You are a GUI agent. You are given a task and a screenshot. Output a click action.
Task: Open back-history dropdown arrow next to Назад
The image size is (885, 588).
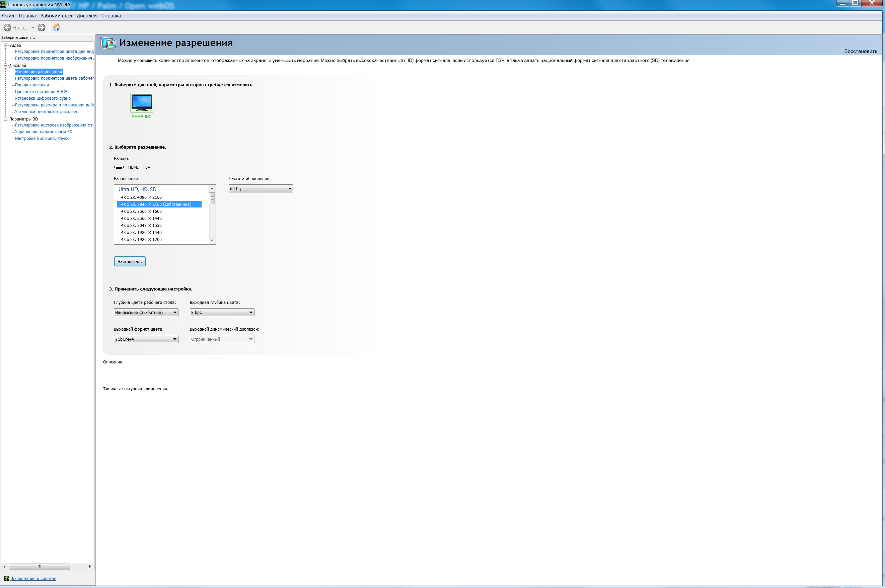pyautogui.click(x=33, y=27)
